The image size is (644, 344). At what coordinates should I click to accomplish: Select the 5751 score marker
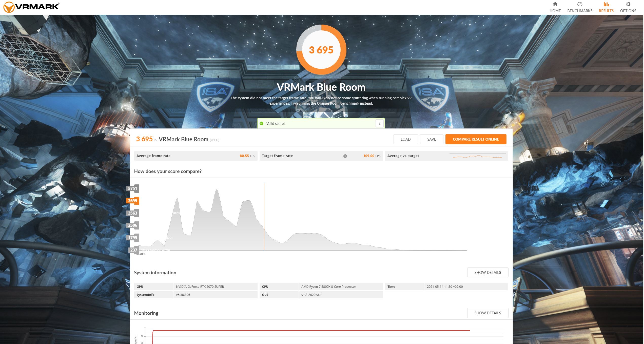133,188
